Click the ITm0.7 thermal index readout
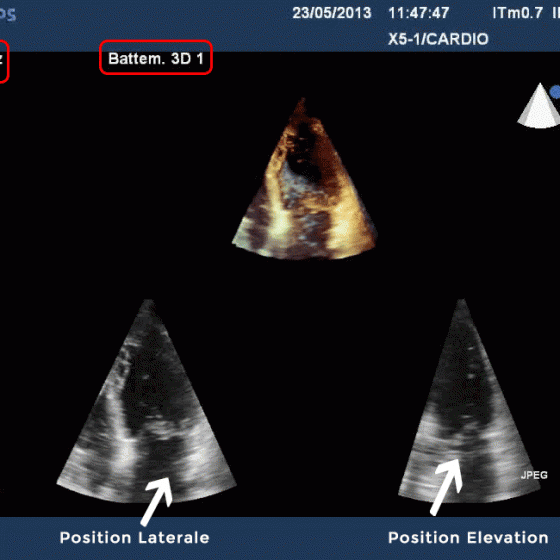The height and width of the screenshot is (560, 560). [518, 13]
